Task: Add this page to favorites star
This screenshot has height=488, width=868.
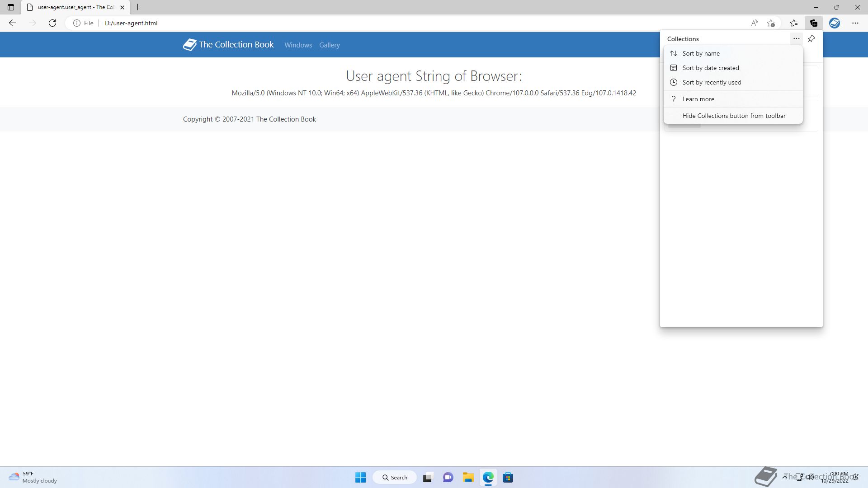Action: coord(771,23)
